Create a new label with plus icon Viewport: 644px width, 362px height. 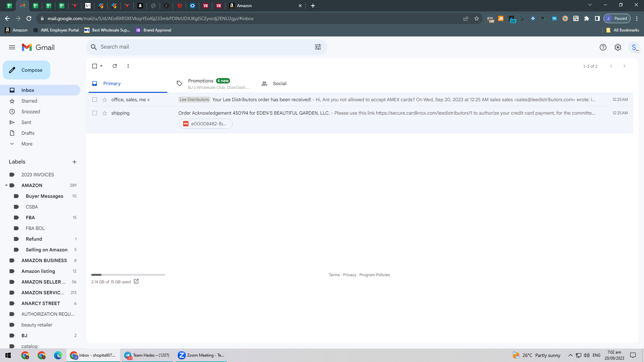click(74, 162)
